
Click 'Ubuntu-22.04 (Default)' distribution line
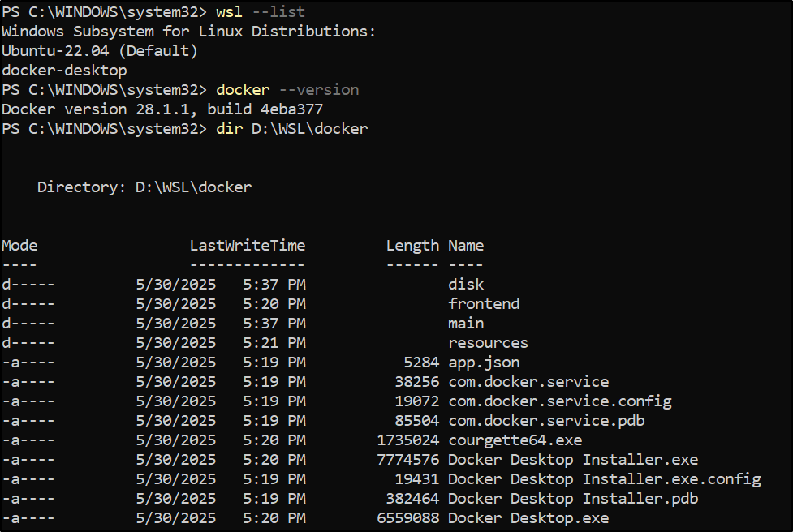click(100, 51)
